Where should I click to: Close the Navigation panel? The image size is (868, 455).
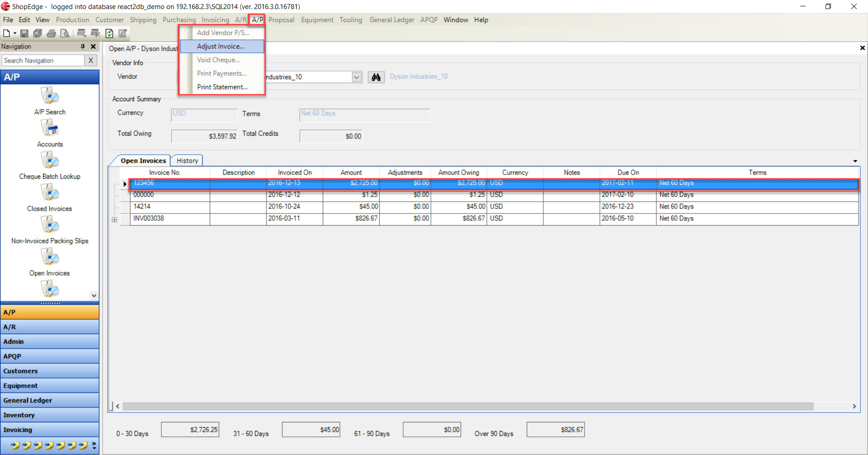[93, 47]
